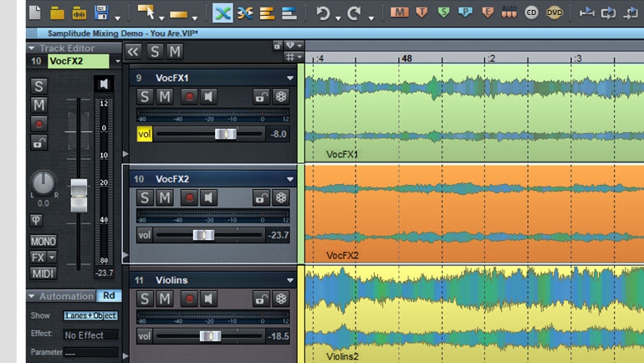
Task: Click the phase invert icon in Track Editor
Action: pyautogui.click(x=37, y=221)
